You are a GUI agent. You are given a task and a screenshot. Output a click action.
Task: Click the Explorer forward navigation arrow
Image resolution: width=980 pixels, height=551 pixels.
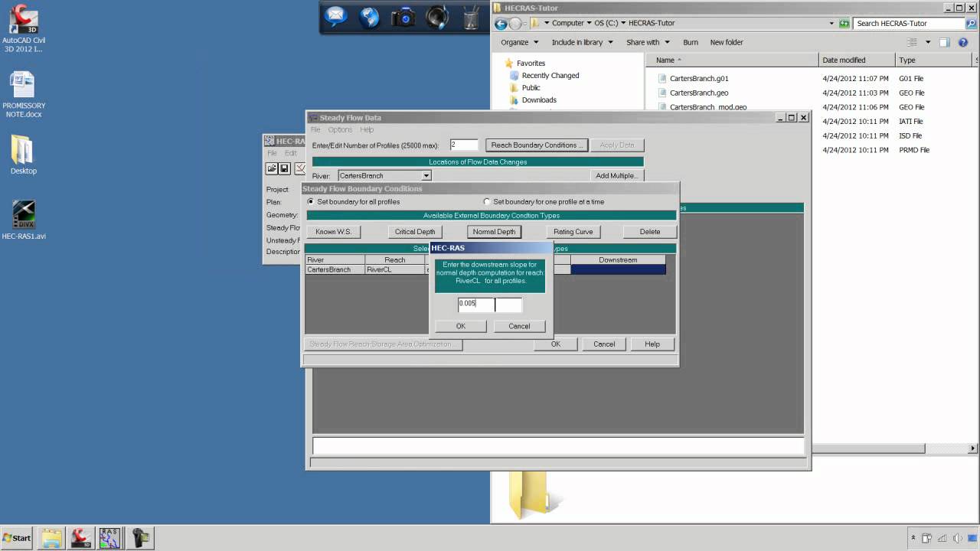point(516,24)
